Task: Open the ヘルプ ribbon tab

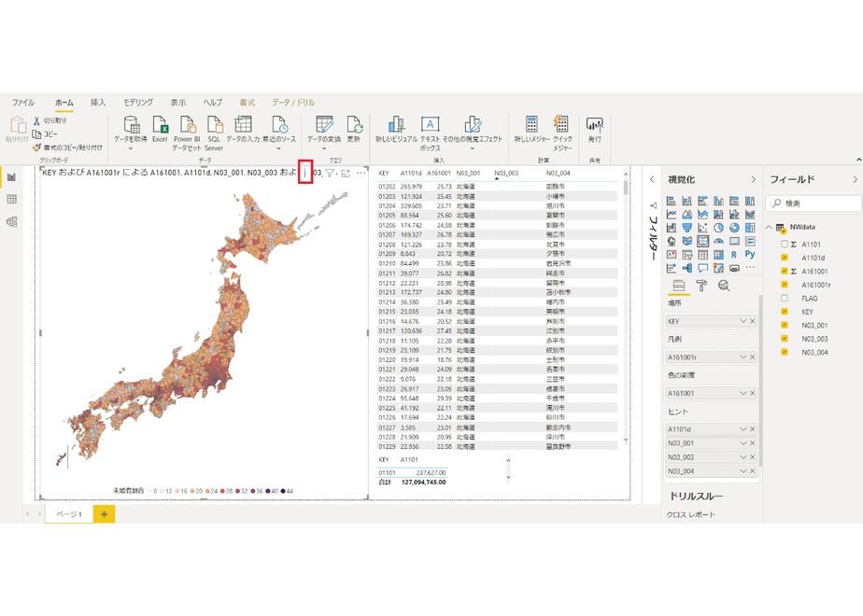Action: [x=212, y=103]
